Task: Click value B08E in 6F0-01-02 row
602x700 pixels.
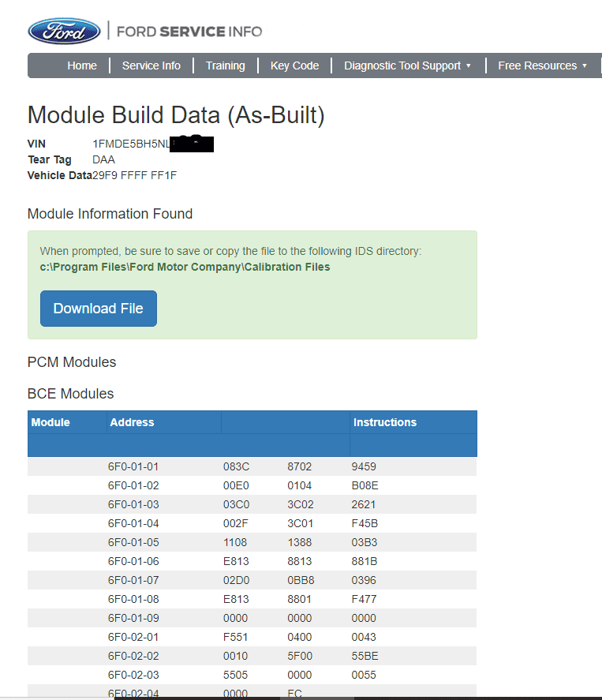Action: pyautogui.click(x=365, y=485)
